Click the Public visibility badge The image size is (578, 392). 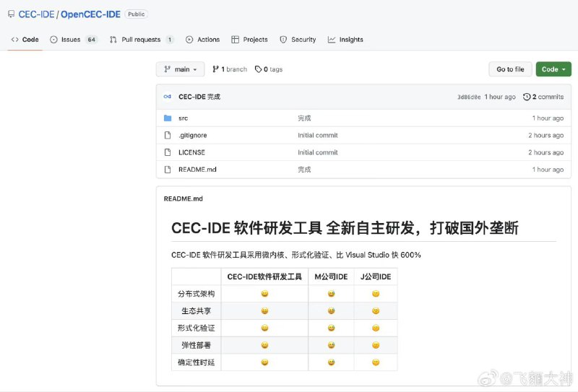click(137, 14)
